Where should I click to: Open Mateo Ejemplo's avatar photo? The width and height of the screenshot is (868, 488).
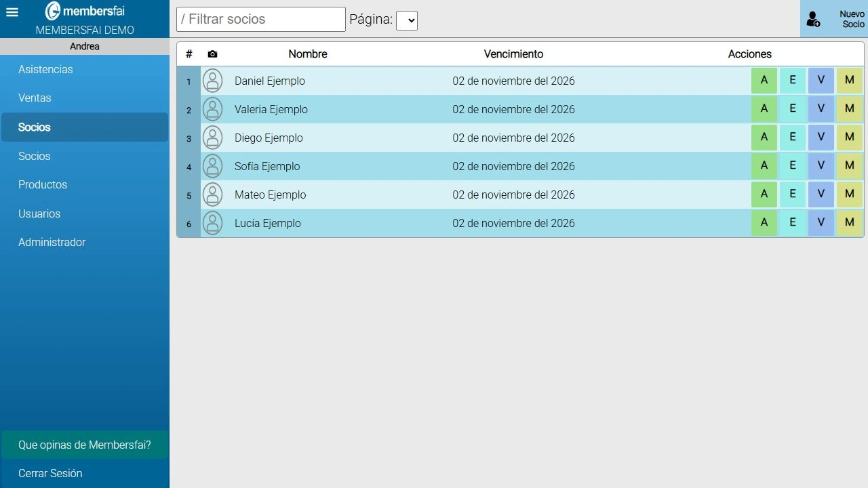coord(212,195)
